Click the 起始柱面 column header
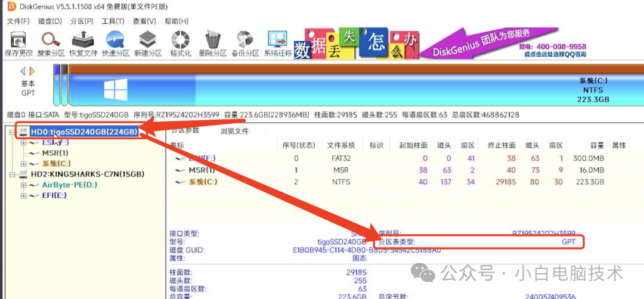Screen dimensions: 644x299 click(x=414, y=145)
